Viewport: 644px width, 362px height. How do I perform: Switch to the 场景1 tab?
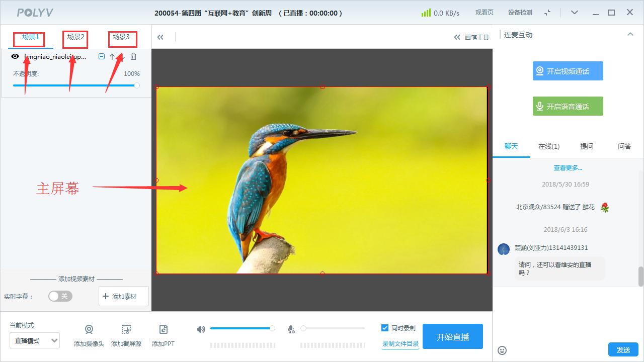pos(30,37)
